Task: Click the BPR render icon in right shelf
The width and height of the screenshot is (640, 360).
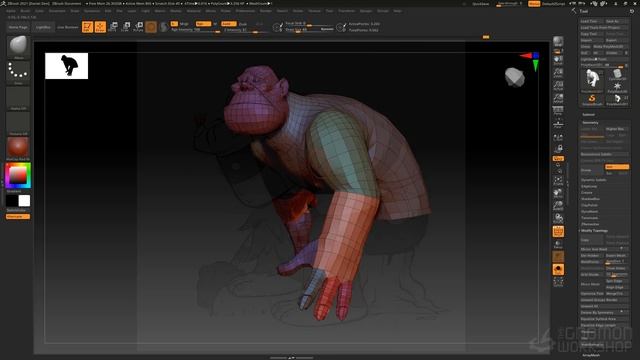Action: coord(558,41)
